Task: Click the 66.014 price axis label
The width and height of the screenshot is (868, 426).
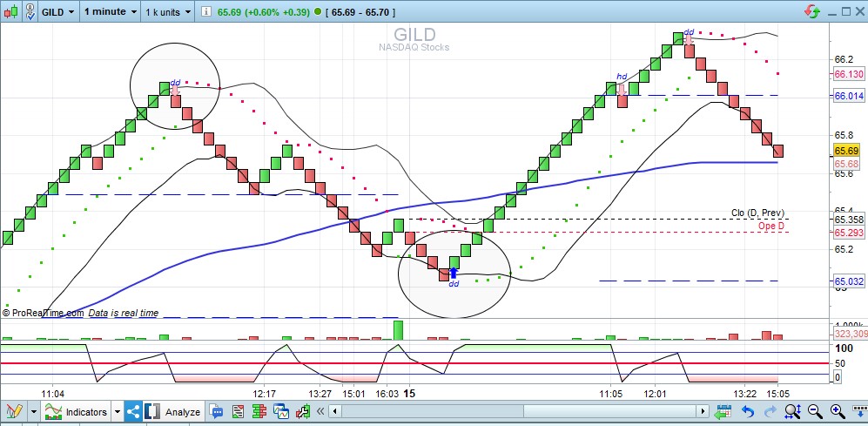Action: coord(849,96)
